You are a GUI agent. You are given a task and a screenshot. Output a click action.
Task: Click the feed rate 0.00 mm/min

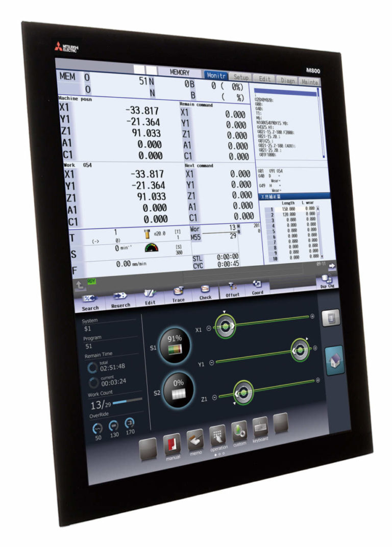131,264
